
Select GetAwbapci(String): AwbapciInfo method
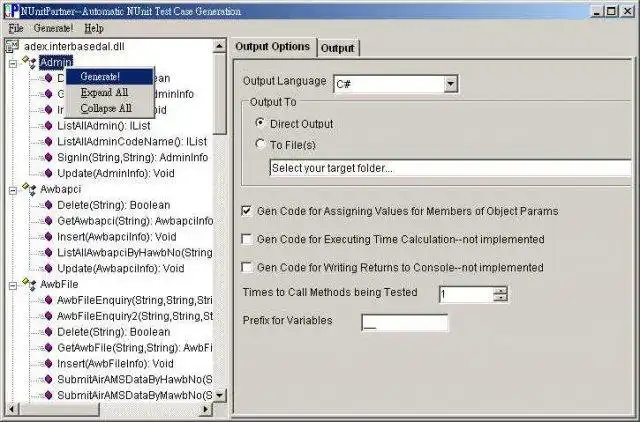pyautogui.click(x=135, y=221)
